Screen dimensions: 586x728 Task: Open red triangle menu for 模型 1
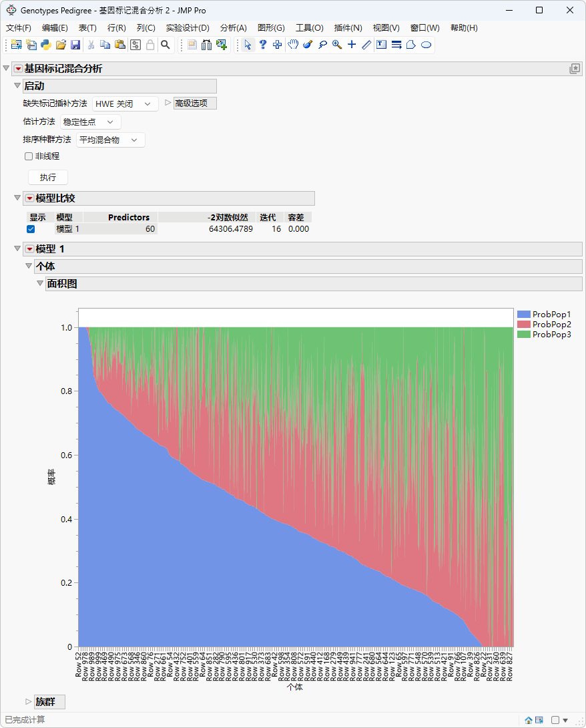(x=29, y=249)
